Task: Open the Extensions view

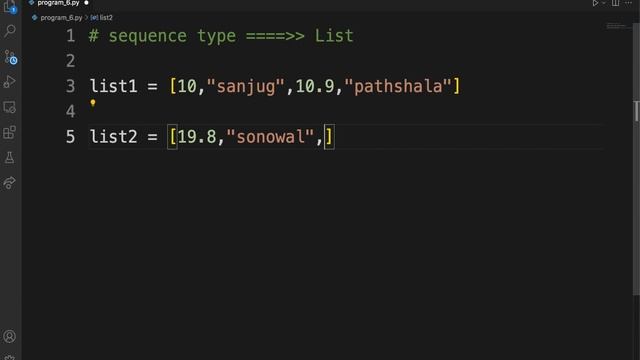Action: coord(9,132)
